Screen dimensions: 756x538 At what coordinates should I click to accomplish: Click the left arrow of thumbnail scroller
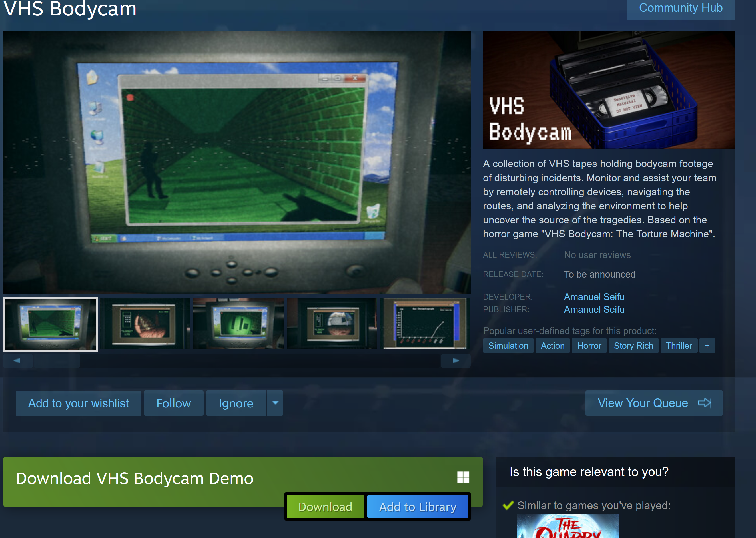click(17, 361)
